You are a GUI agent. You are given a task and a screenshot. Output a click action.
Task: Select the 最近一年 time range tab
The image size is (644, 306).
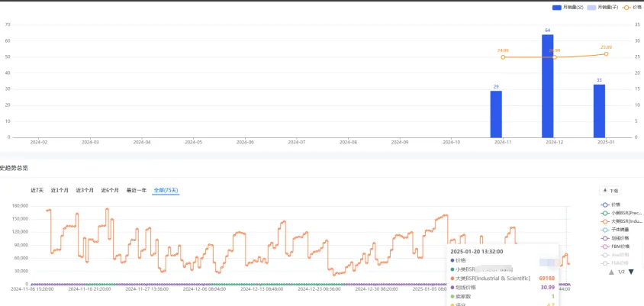137,190
